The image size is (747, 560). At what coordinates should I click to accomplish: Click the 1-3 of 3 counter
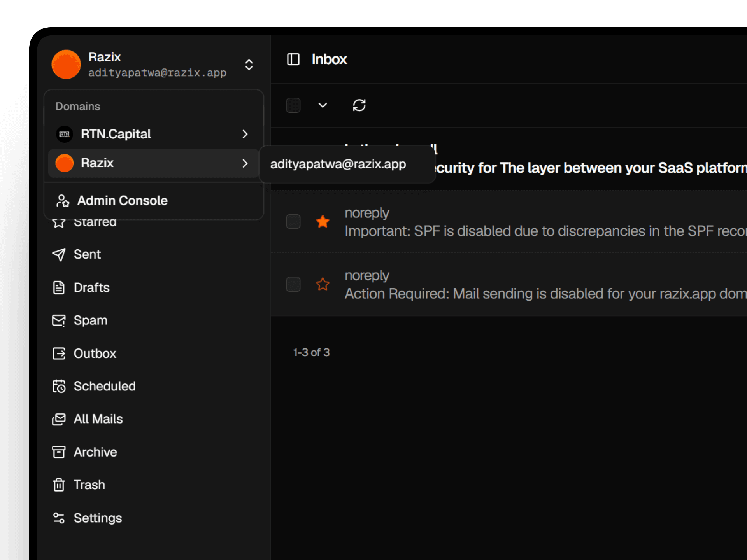[311, 352]
